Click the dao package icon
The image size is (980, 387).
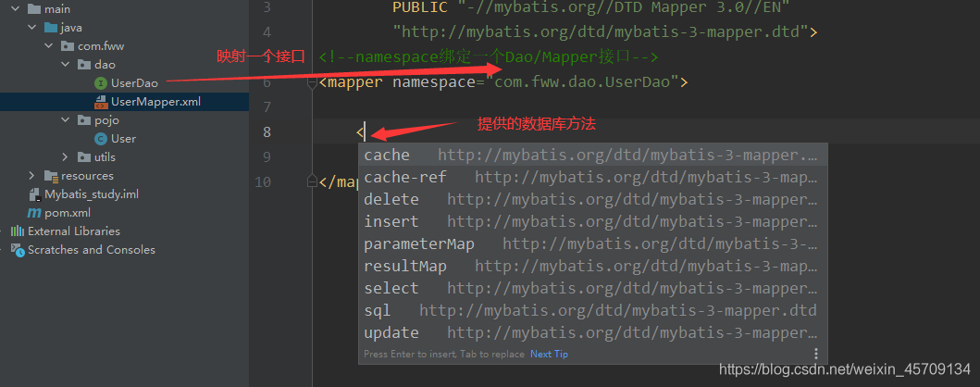coord(84,65)
